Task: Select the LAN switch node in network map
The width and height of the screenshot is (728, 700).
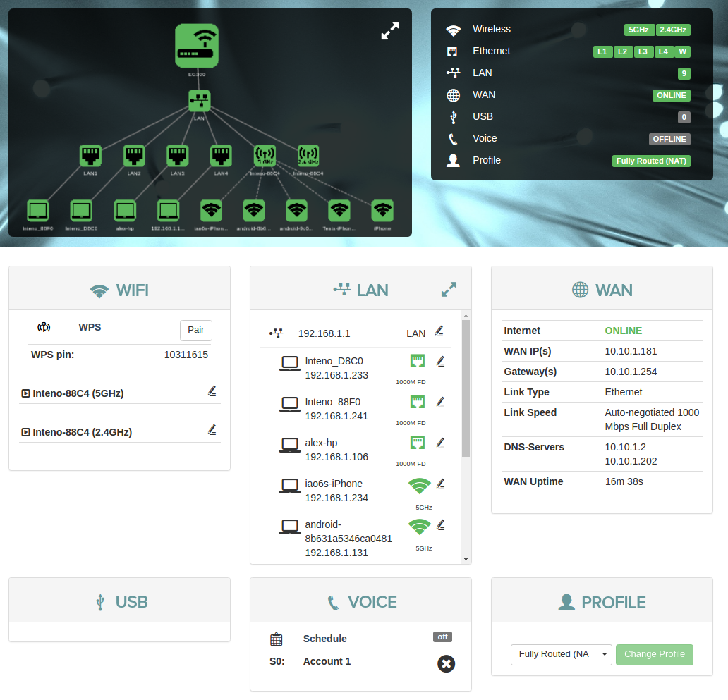Action: (200, 101)
